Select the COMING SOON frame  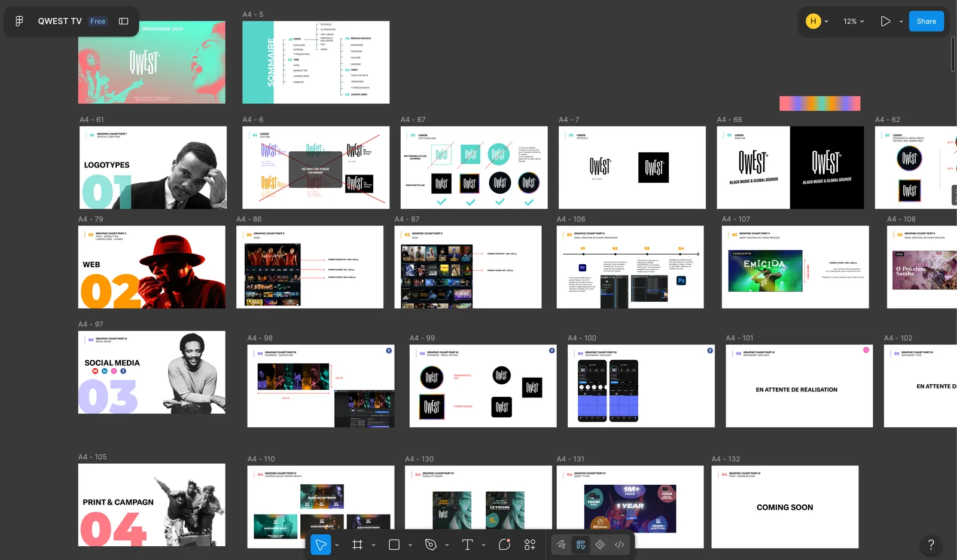pos(785,507)
